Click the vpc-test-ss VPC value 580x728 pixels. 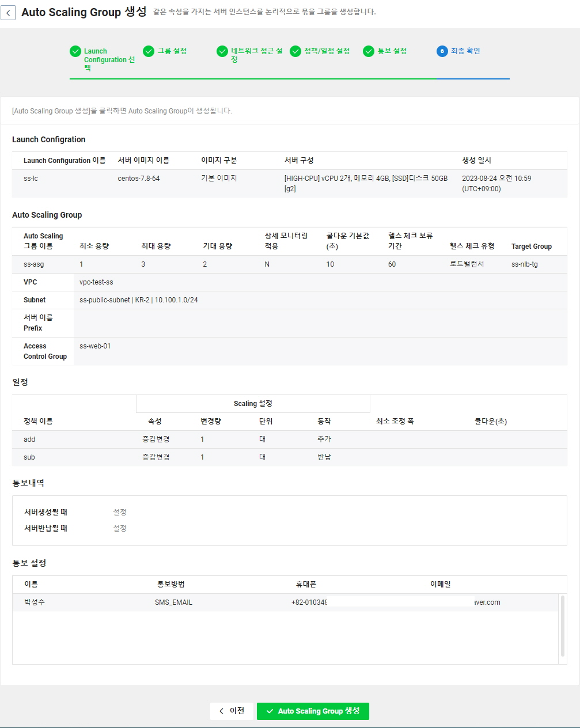pos(96,282)
